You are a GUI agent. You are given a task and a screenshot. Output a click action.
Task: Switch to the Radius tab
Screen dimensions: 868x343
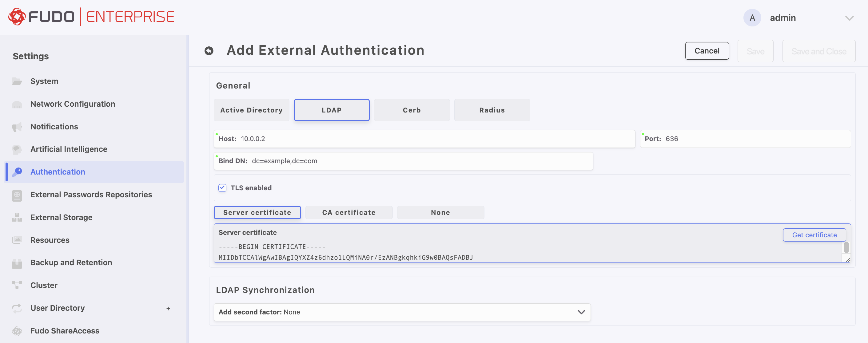coord(492,110)
